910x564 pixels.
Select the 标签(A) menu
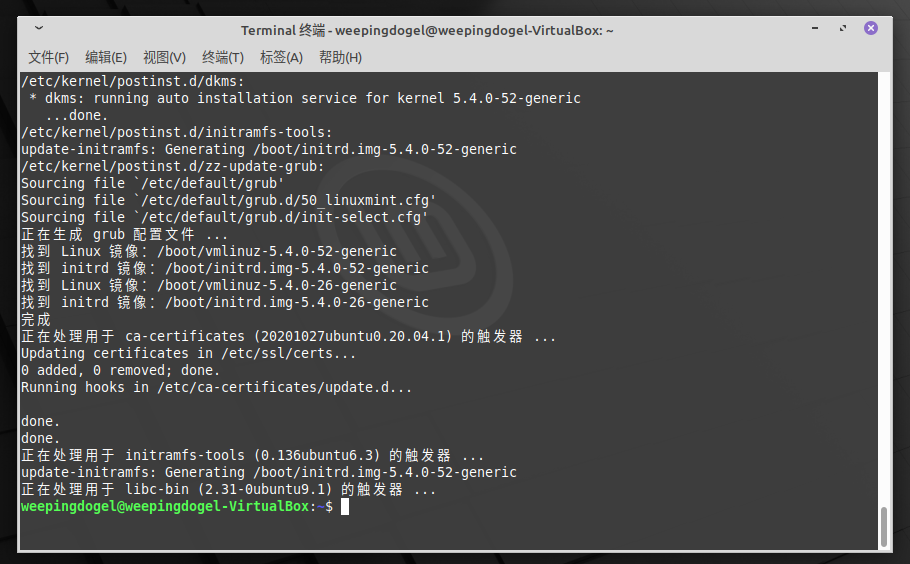click(x=281, y=57)
